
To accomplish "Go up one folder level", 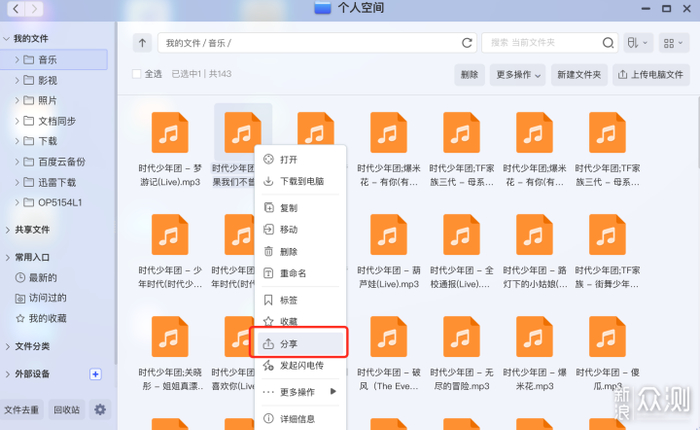I will click(142, 43).
